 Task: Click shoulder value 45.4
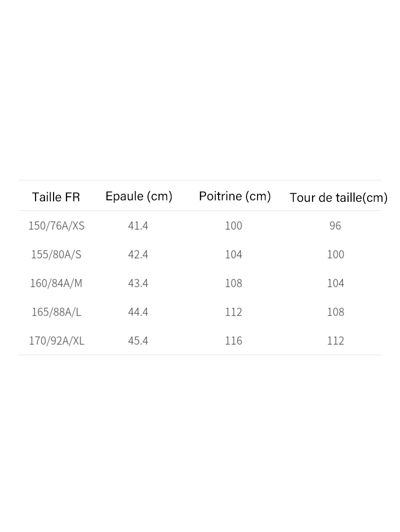coord(138,341)
